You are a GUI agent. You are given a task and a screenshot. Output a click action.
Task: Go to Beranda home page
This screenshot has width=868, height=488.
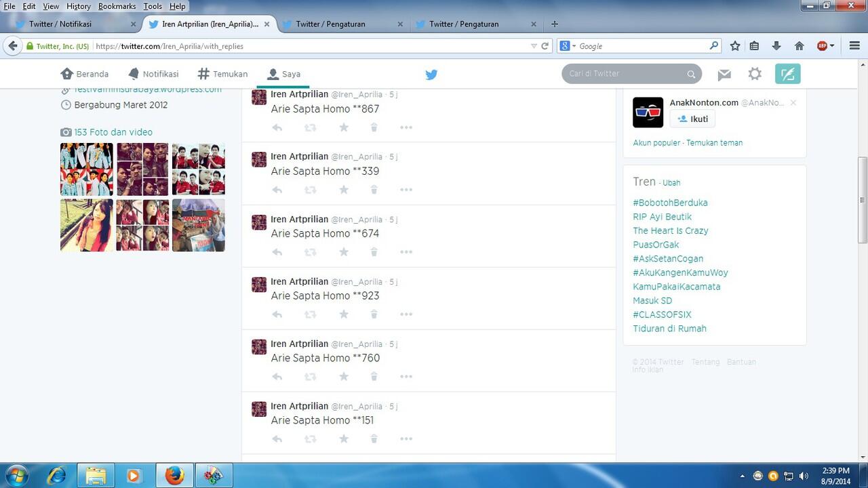85,74
